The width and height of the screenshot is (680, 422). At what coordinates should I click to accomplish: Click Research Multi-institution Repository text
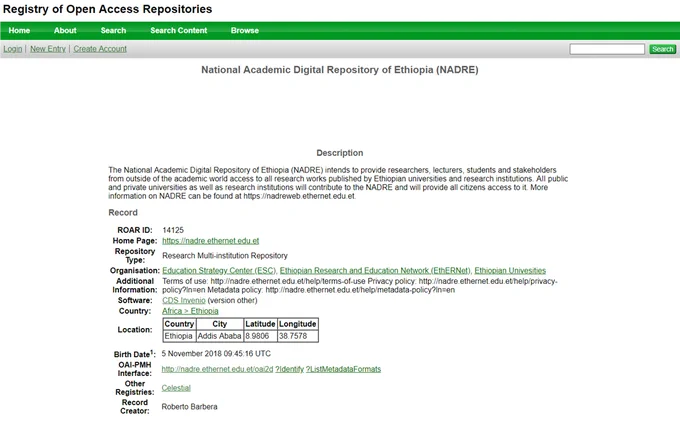point(225,256)
